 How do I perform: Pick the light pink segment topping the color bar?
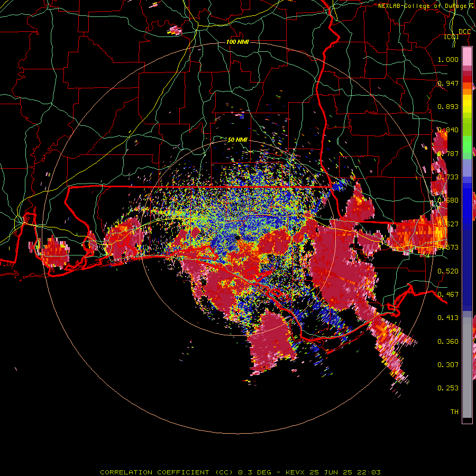(467, 56)
